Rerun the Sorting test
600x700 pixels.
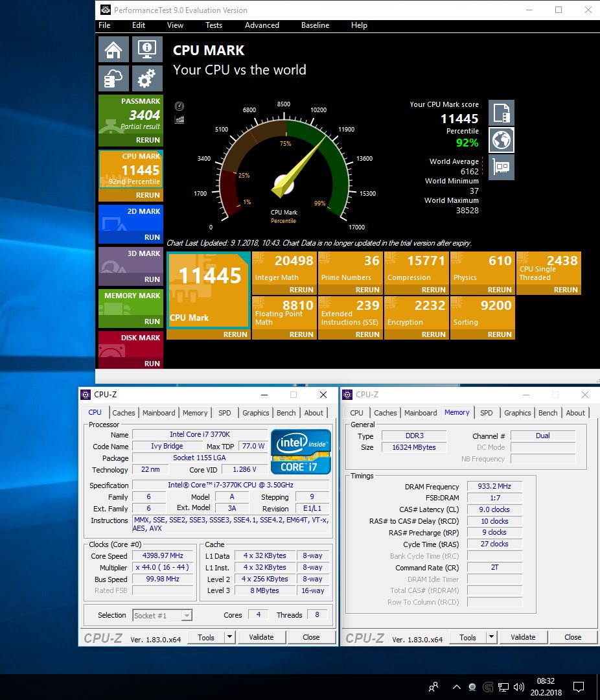point(500,334)
